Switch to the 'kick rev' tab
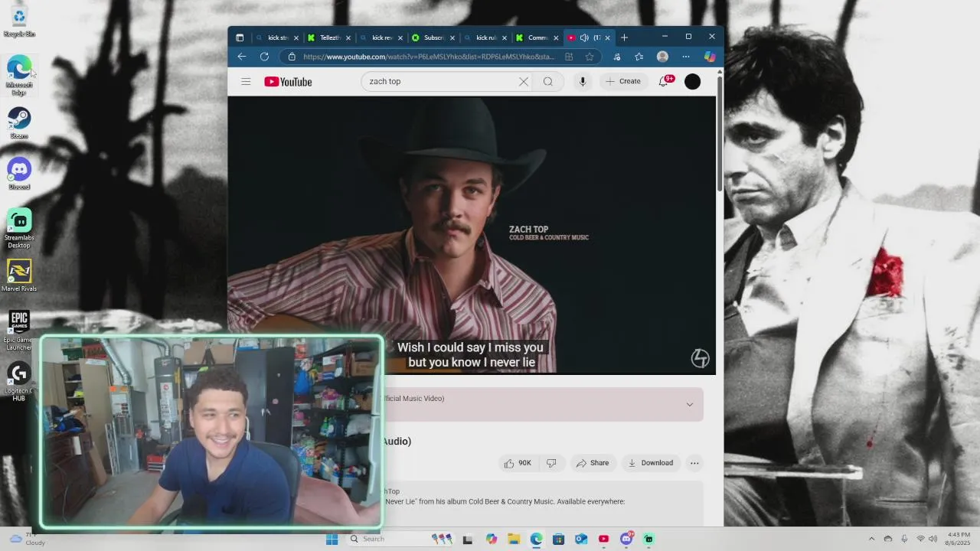The width and height of the screenshot is (980, 551). 381,37
